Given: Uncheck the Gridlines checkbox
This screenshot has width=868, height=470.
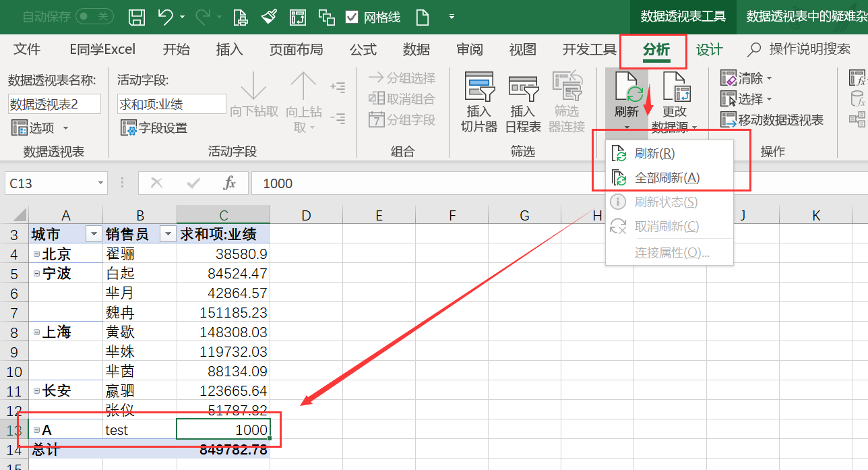Looking at the screenshot, I should [x=352, y=18].
